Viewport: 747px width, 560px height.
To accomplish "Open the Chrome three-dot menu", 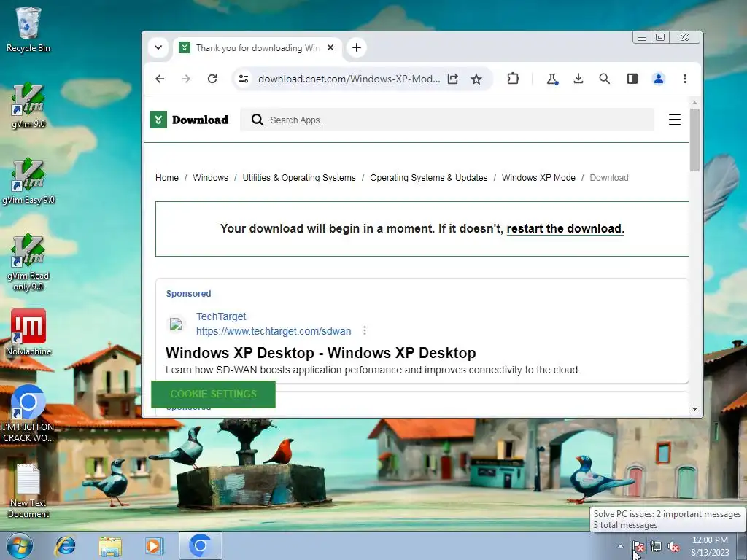I will (x=684, y=79).
